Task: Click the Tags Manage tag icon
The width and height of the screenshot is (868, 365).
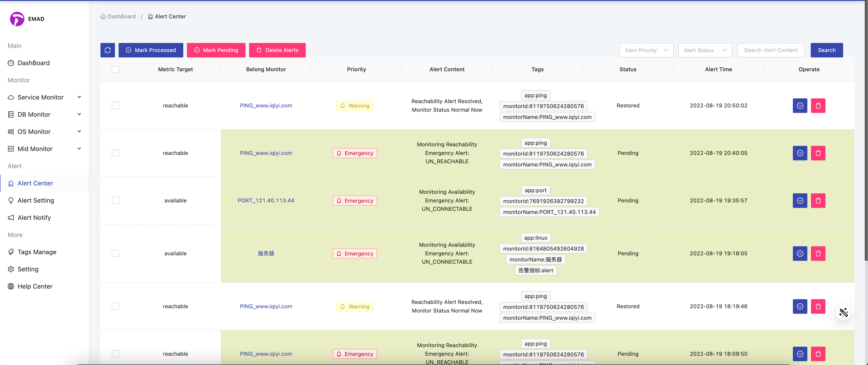Action: (11, 252)
